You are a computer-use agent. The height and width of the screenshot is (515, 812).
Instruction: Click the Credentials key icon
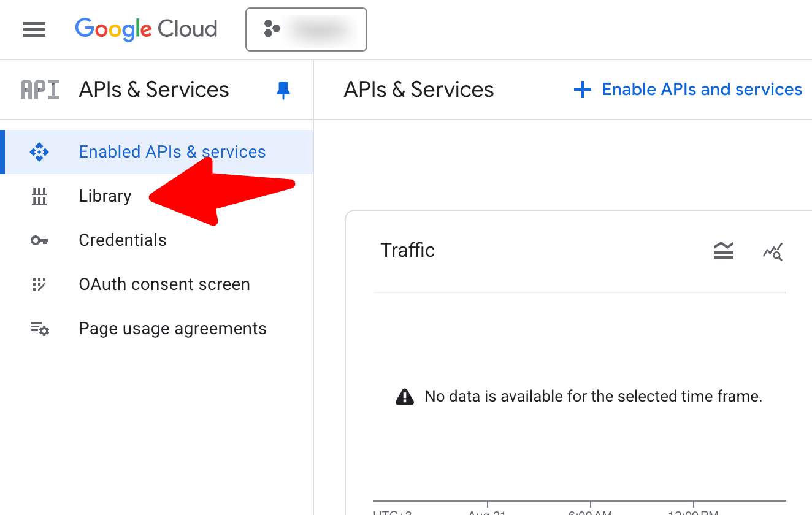[39, 240]
